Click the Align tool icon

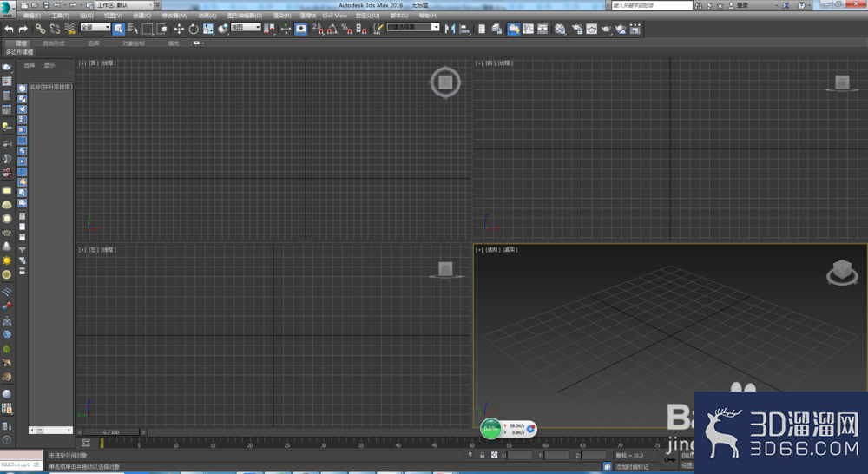(x=465, y=29)
